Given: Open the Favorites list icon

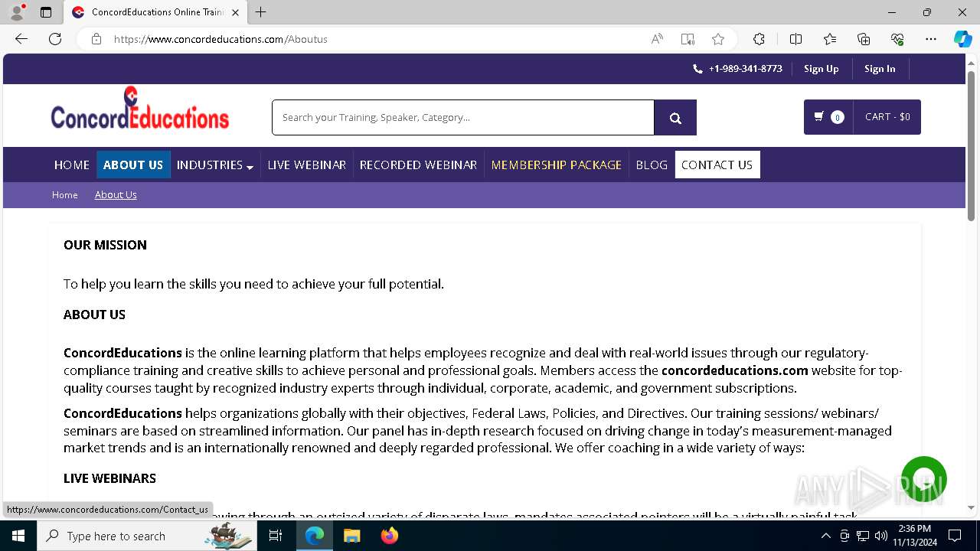Looking at the screenshot, I should pyautogui.click(x=830, y=39).
